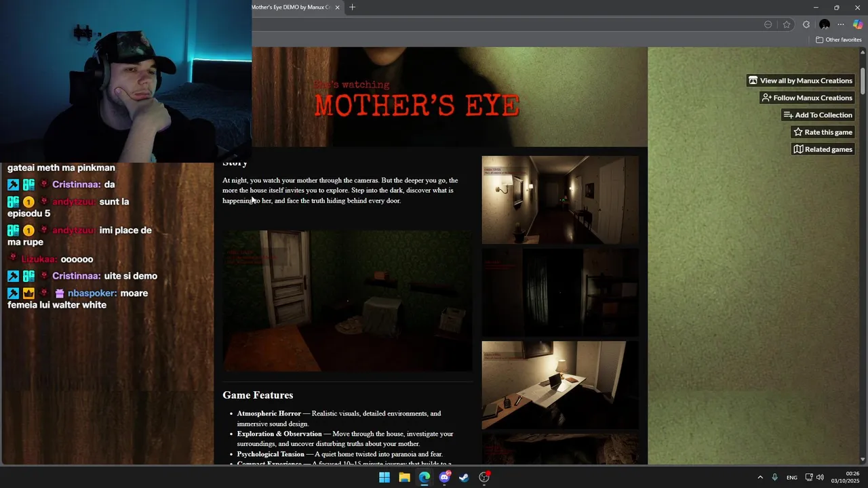The height and width of the screenshot is (488, 868).
Task: Show hidden system tray icons
Action: [760, 477]
